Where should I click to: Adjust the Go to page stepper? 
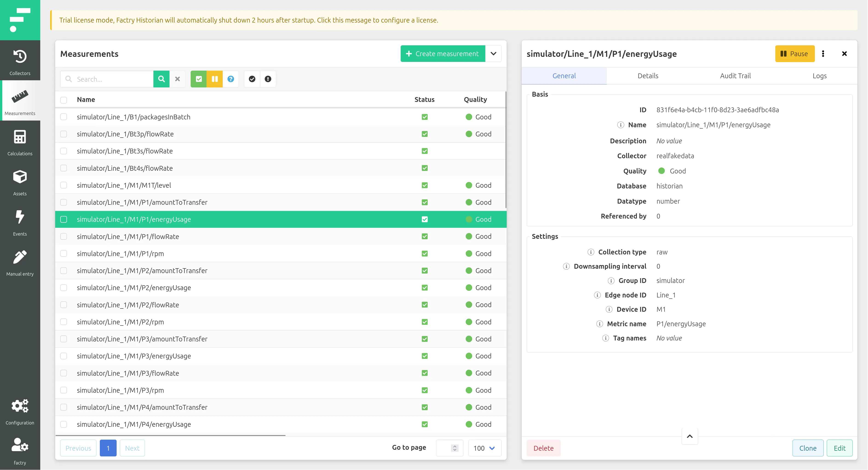(x=455, y=448)
